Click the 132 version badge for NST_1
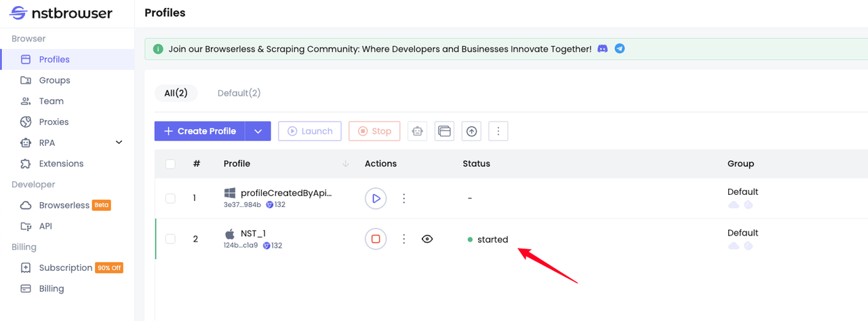This screenshot has height=321, width=868. point(273,245)
